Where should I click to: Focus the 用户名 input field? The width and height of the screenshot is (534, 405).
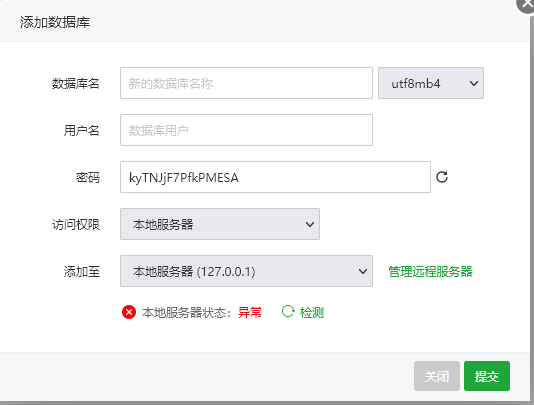click(x=246, y=130)
